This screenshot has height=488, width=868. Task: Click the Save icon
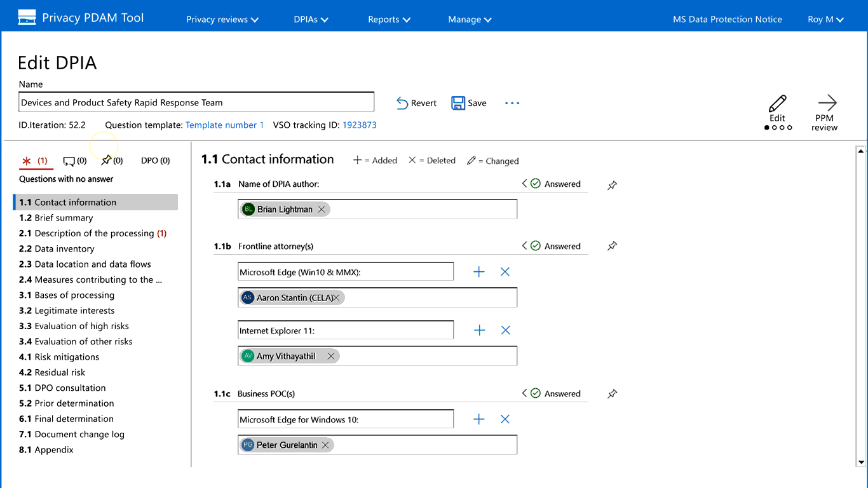pyautogui.click(x=458, y=102)
